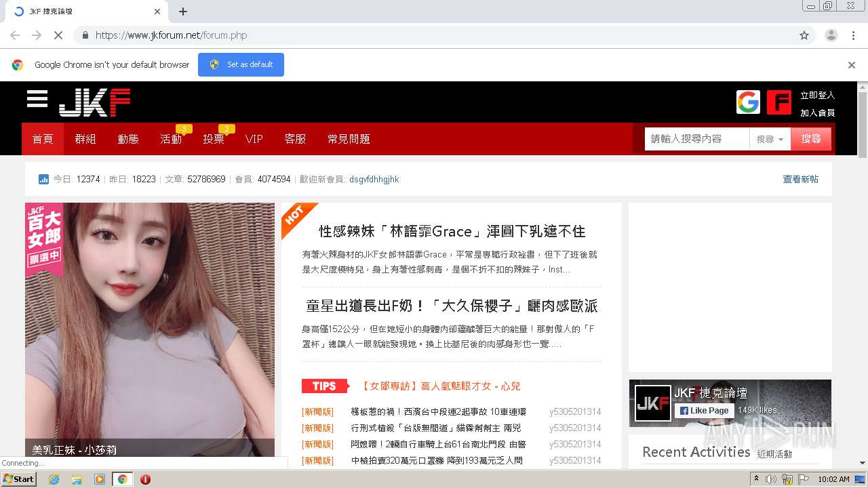Image resolution: width=868 pixels, height=488 pixels.
Task: Open the 女郎專訪 心兒 tips link
Action: click(441, 386)
